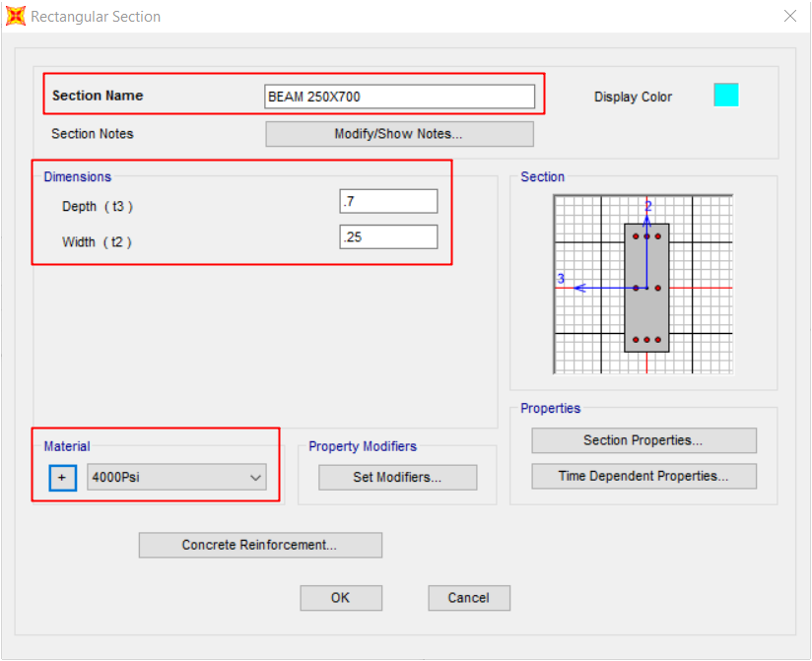812x661 pixels.
Task: Open Section Properties button
Action: click(x=643, y=440)
